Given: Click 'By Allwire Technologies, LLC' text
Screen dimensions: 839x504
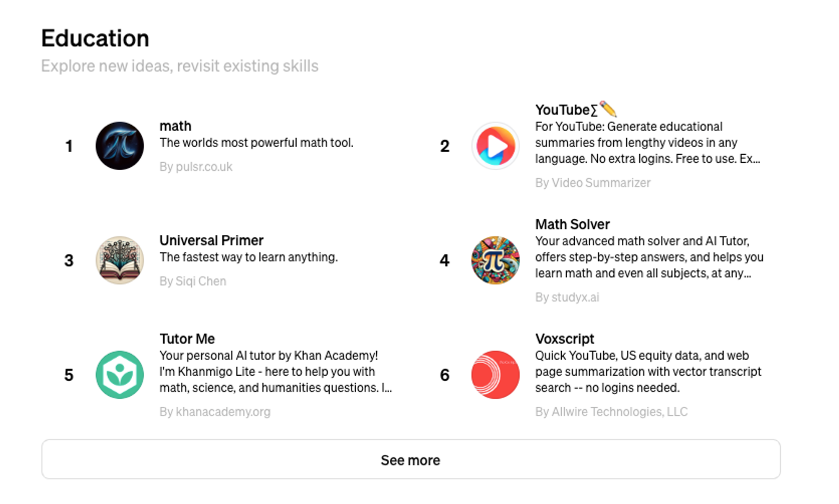Looking at the screenshot, I should (x=611, y=411).
